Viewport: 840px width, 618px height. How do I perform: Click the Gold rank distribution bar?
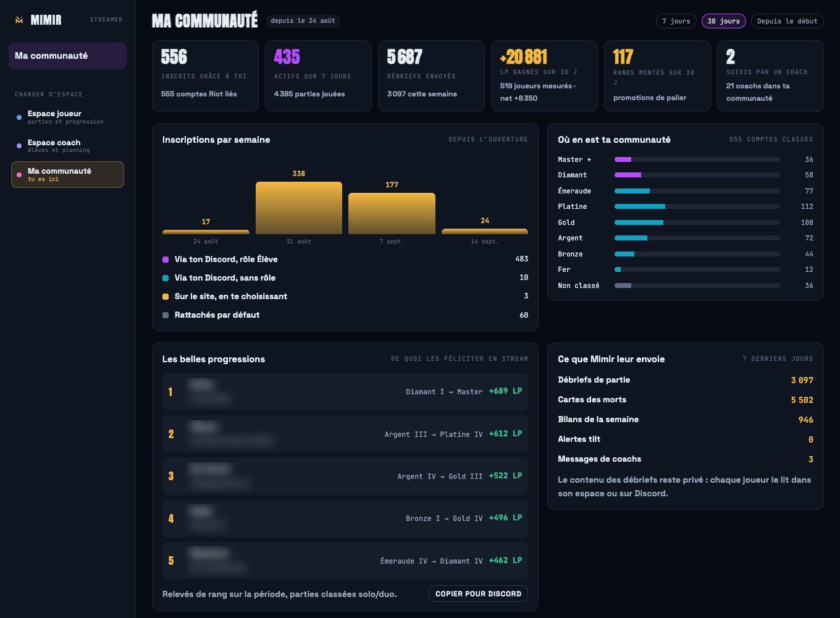tap(697, 222)
